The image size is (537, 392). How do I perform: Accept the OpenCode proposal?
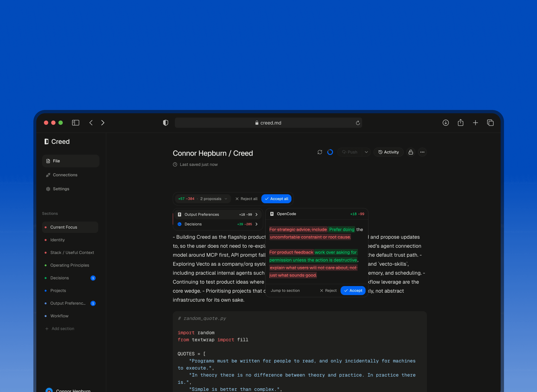click(353, 291)
